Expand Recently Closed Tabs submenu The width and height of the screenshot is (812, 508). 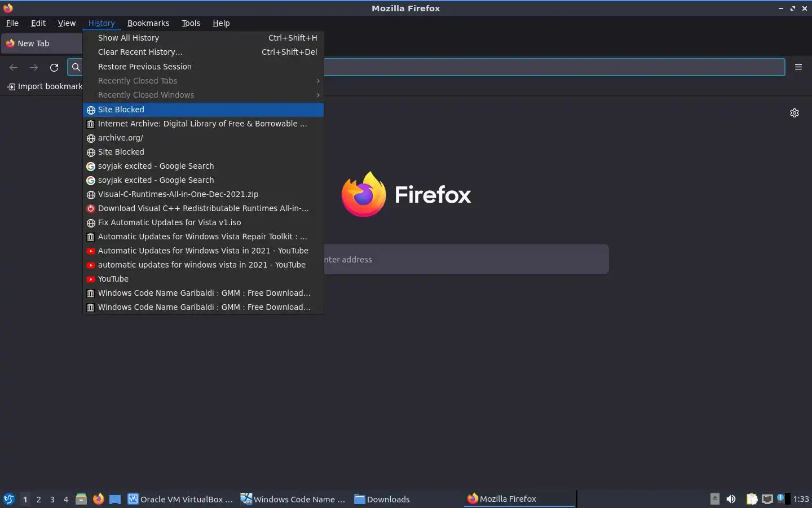click(203, 81)
